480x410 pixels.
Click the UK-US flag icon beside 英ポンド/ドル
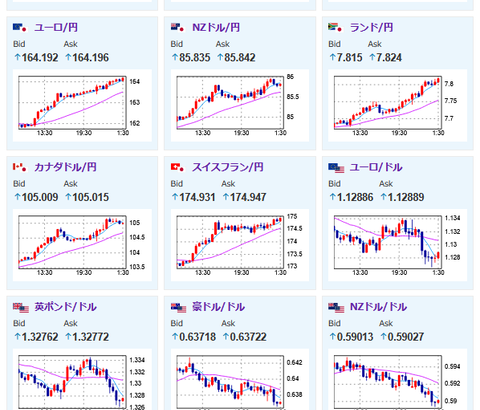tap(21, 307)
